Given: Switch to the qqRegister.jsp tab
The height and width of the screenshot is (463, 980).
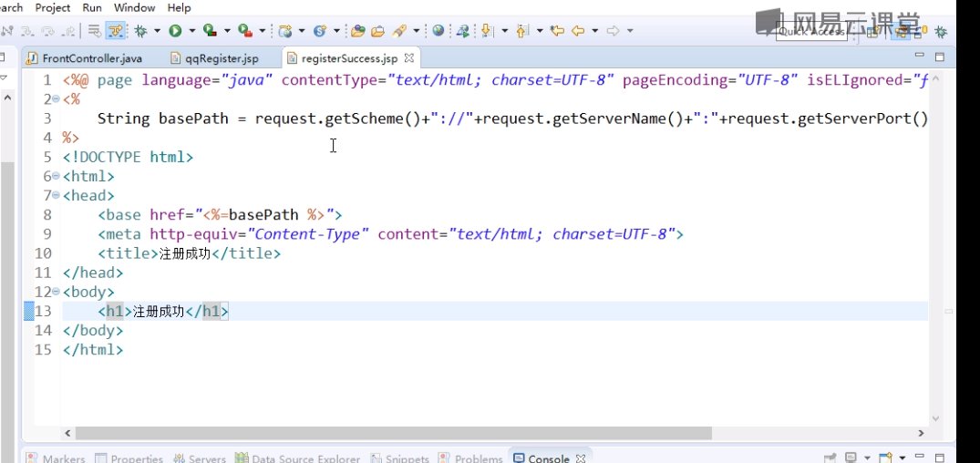Looking at the screenshot, I should click(x=215, y=58).
